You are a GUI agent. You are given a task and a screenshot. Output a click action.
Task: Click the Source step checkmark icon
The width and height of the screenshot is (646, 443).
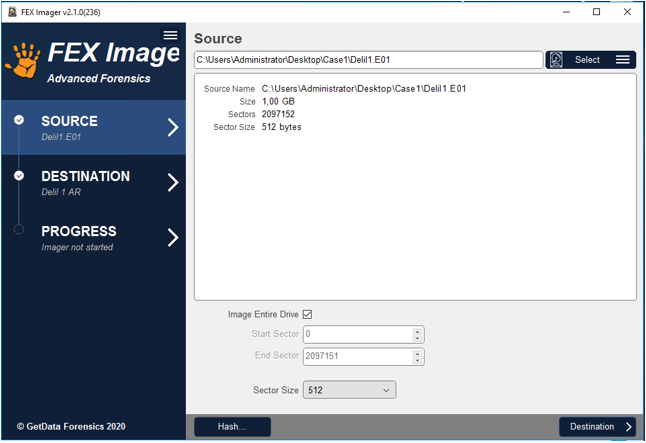pyautogui.click(x=19, y=120)
